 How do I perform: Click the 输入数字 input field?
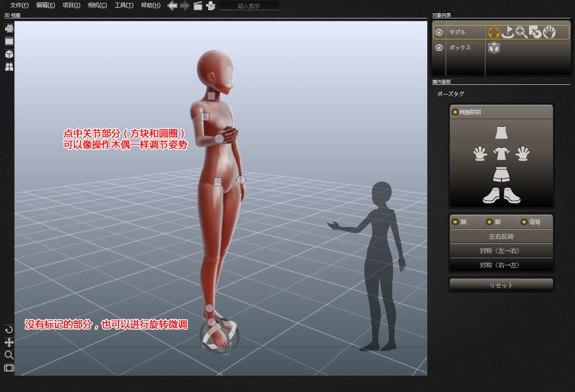[249, 6]
